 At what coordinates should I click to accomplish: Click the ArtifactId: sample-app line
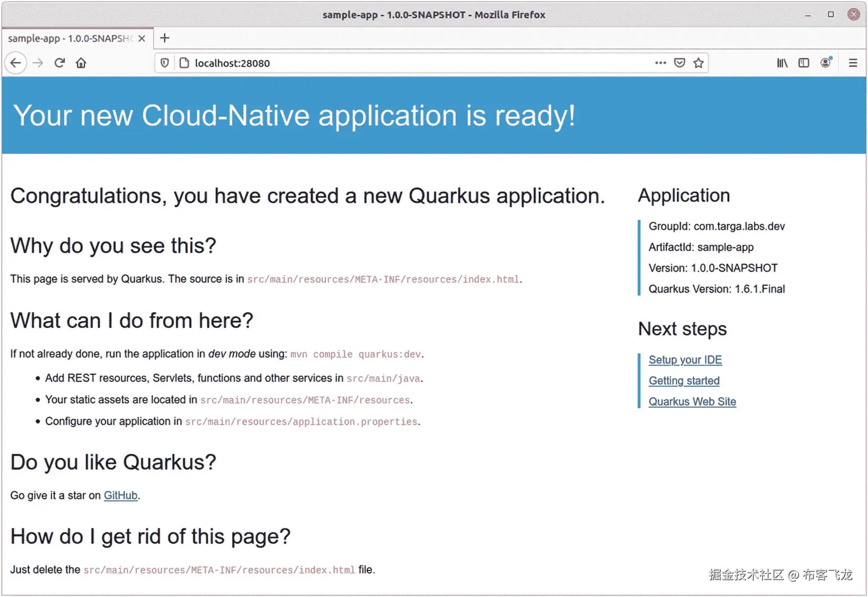click(701, 247)
